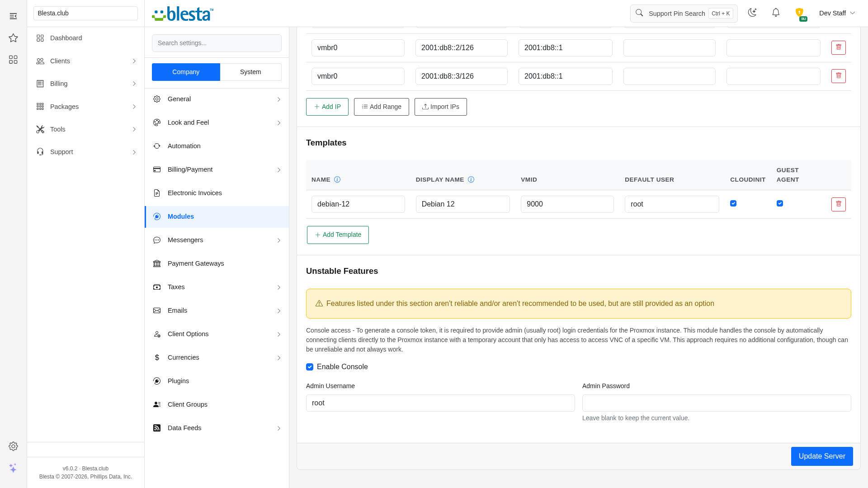The width and height of the screenshot is (868, 488).
Task: Expand the Tools menu
Action: tap(86, 129)
